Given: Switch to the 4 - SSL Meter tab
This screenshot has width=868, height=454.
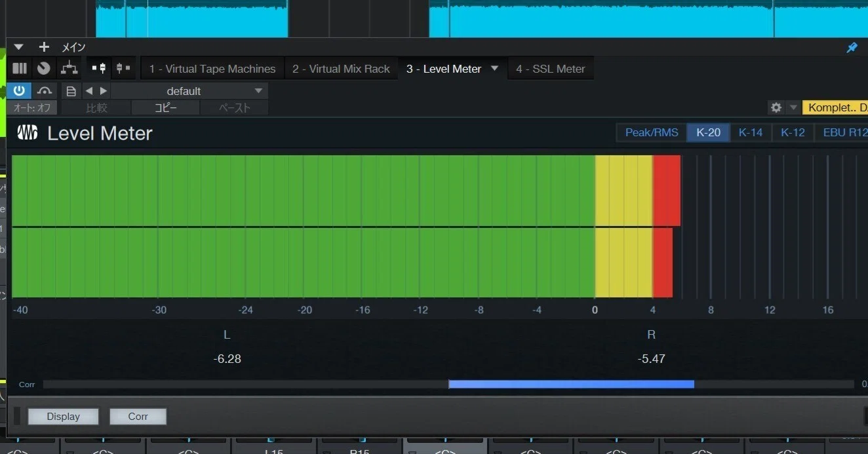Looking at the screenshot, I should tap(550, 69).
